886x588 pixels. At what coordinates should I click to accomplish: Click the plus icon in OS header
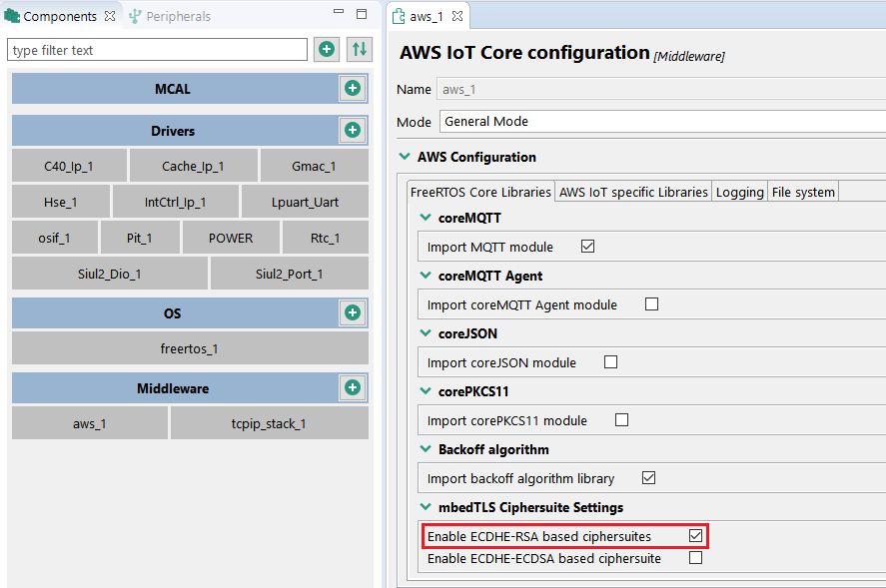(352, 313)
